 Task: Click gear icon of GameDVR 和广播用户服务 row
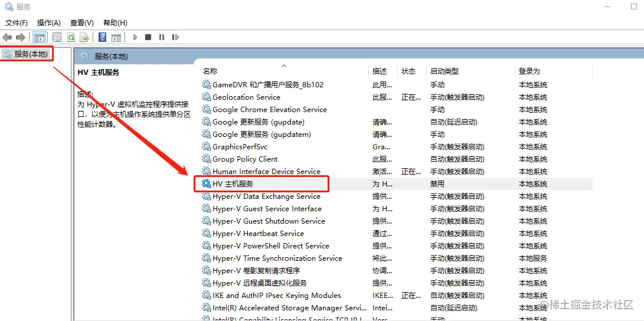pyautogui.click(x=206, y=84)
